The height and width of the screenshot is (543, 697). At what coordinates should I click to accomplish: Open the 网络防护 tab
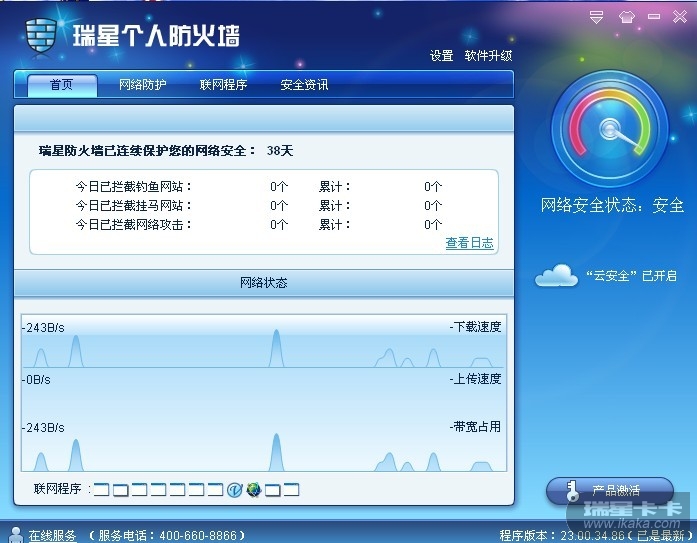point(143,84)
